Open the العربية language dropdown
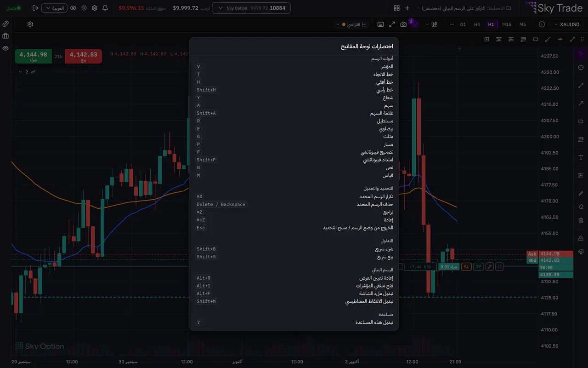588x368 pixels. (54, 8)
